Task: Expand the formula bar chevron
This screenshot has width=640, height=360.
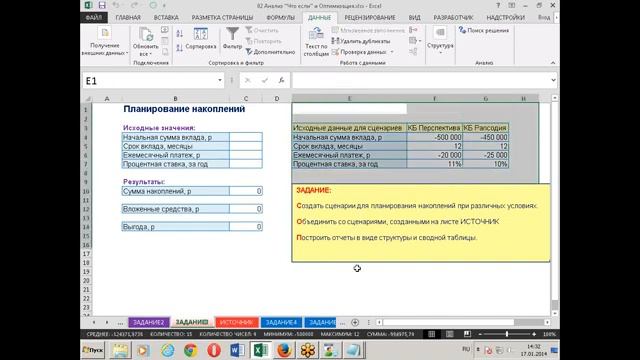Action: pos(553,80)
